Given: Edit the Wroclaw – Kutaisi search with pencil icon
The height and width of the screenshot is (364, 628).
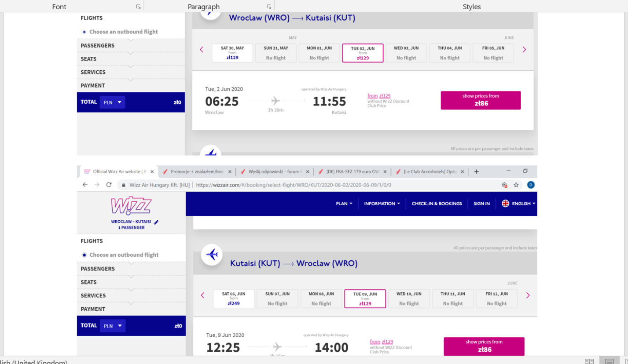Looking at the screenshot, I should coord(156,222).
